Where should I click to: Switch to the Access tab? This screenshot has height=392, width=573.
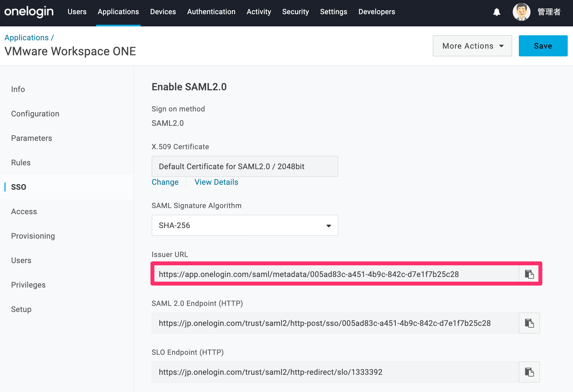click(x=24, y=211)
